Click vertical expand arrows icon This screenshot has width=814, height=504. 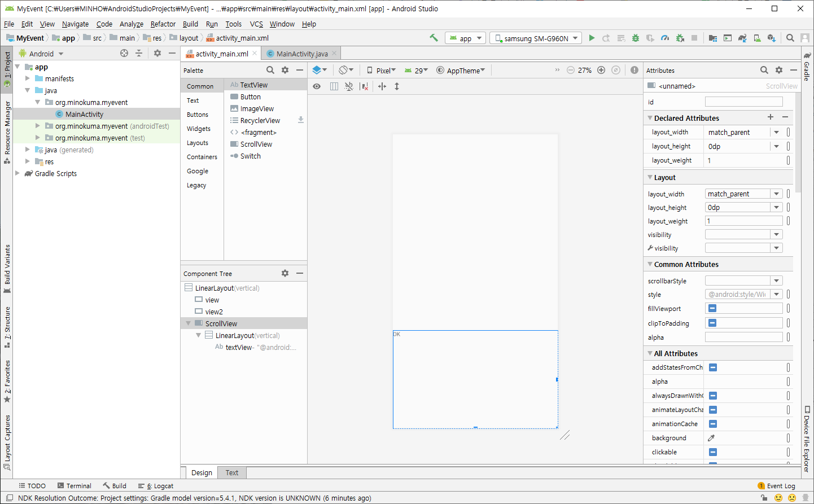point(397,86)
